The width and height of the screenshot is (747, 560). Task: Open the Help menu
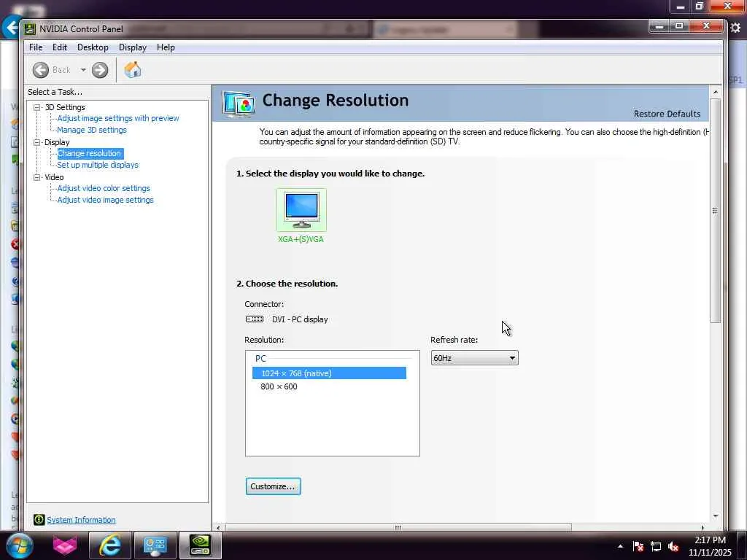click(x=166, y=47)
